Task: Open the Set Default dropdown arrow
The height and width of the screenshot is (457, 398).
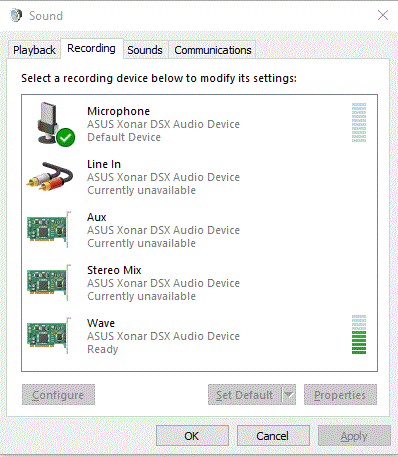Action: click(x=289, y=395)
